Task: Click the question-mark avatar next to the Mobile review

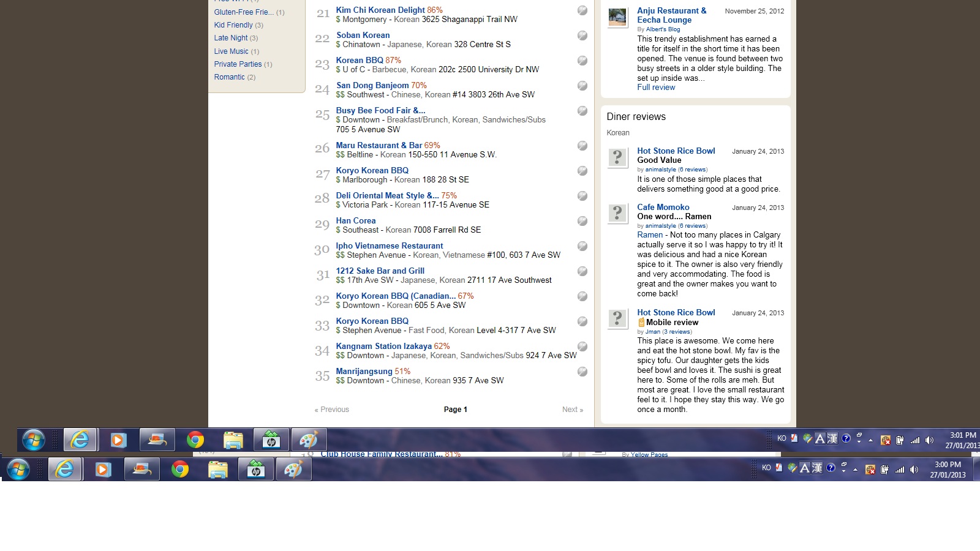Action: coord(617,318)
